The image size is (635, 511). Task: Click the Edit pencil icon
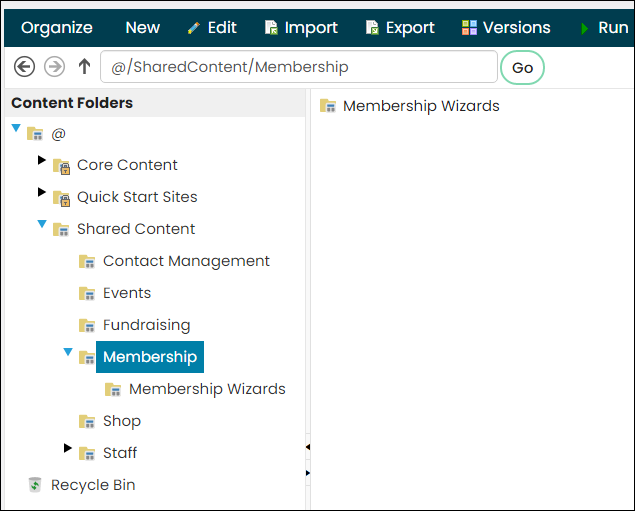click(194, 28)
